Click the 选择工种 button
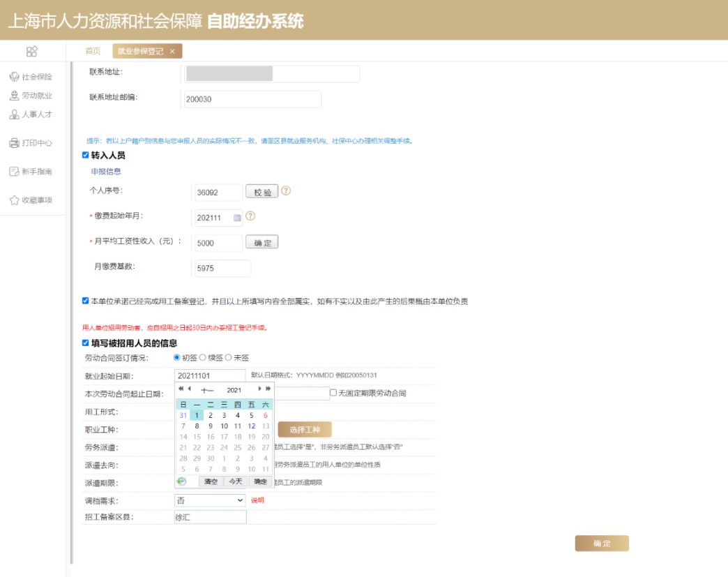The height and width of the screenshot is (577, 728). pos(305,430)
